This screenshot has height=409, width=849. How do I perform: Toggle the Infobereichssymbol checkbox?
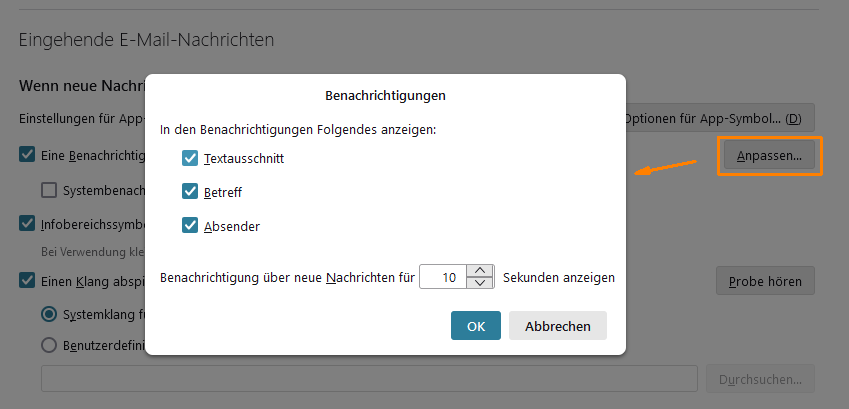(x=27, y=223)
